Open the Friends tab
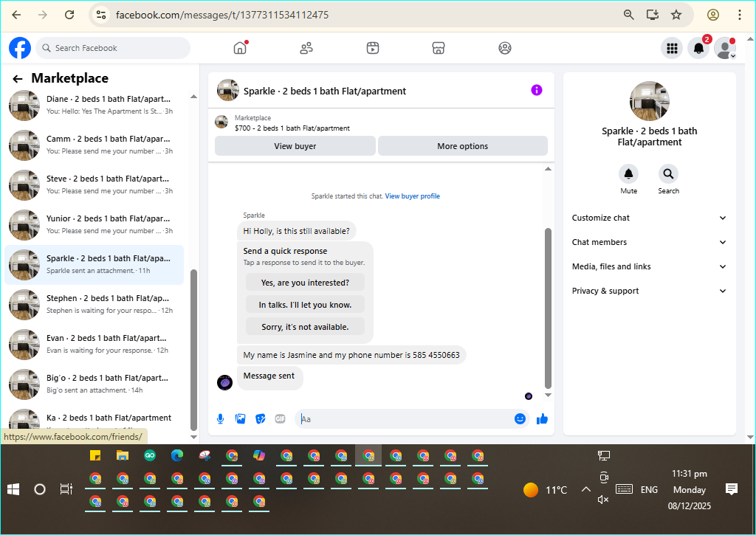 (x=306, y=48)
